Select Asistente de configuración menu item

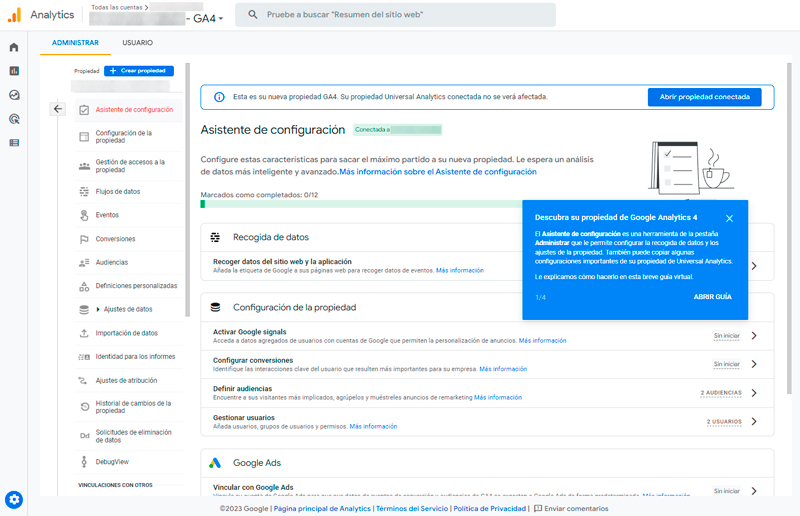click(129, 110)
